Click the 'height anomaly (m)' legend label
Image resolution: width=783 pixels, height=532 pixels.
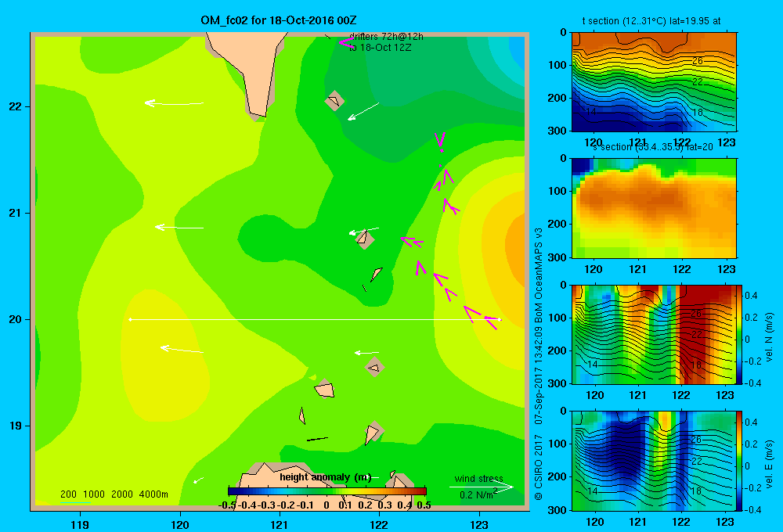click(x=326, y=477)
